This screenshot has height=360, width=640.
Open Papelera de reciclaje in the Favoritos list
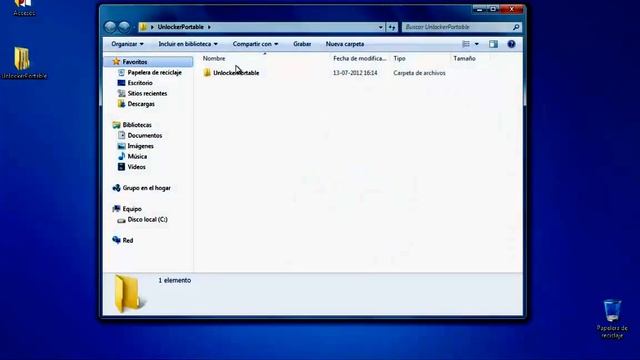point(154,72)
